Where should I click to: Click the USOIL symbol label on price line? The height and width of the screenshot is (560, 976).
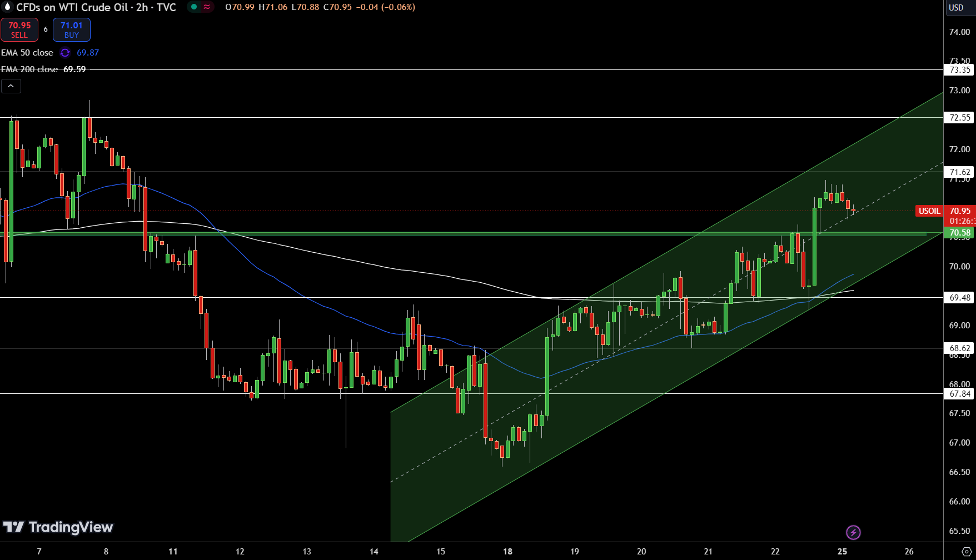(929, 211)
